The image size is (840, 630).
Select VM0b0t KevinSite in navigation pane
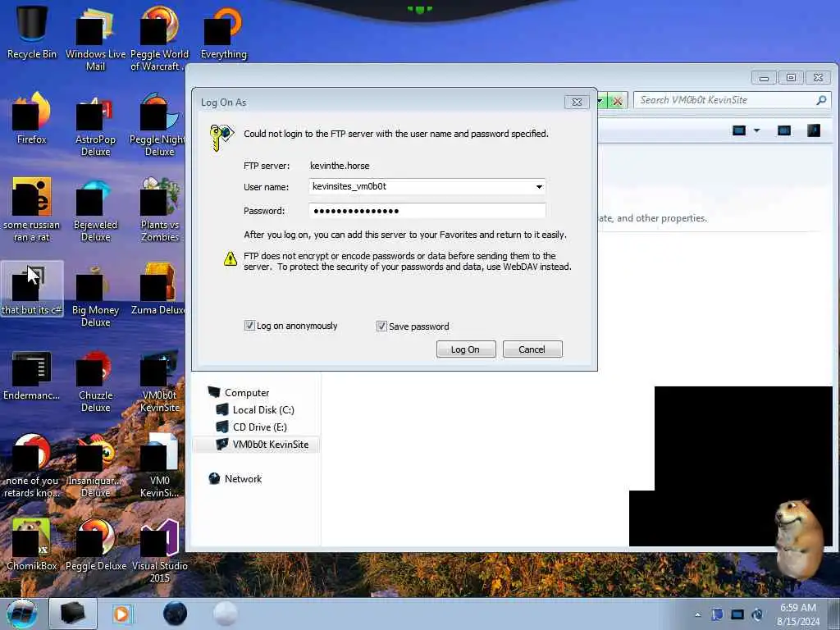pos(256,445)
